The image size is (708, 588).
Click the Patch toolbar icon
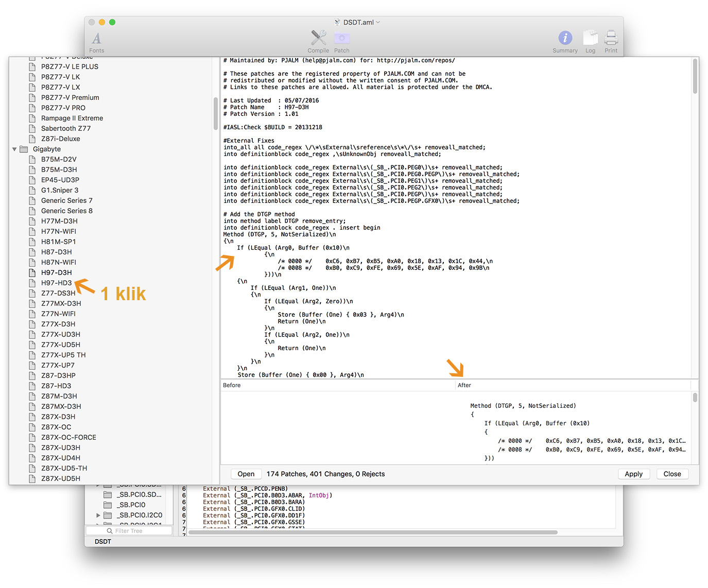[x=341, y=42]
